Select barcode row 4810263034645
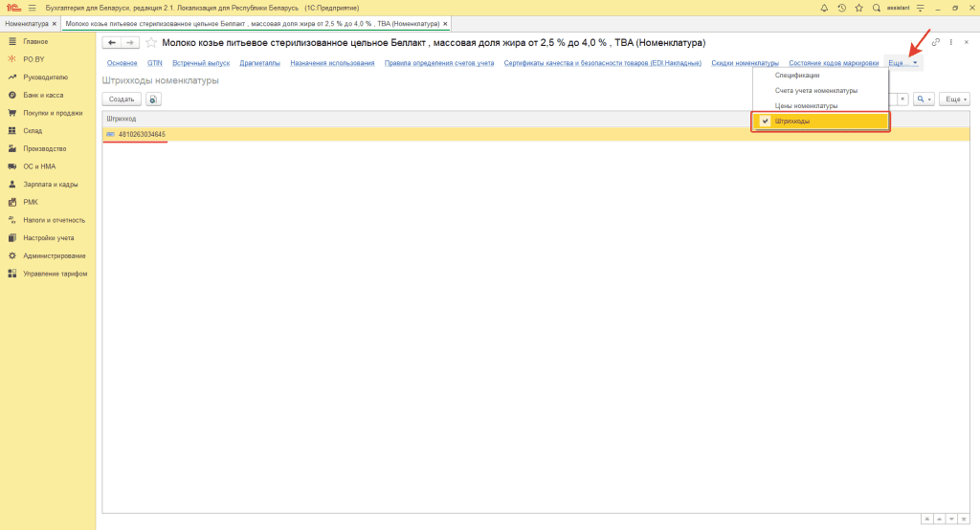This screenshot has width=980, height=530. coord(536,134)
